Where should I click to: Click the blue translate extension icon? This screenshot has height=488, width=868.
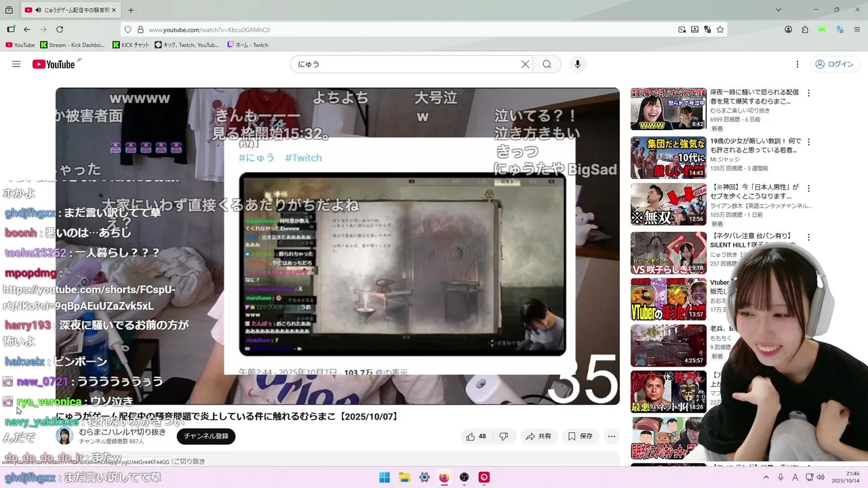point(840,30)
